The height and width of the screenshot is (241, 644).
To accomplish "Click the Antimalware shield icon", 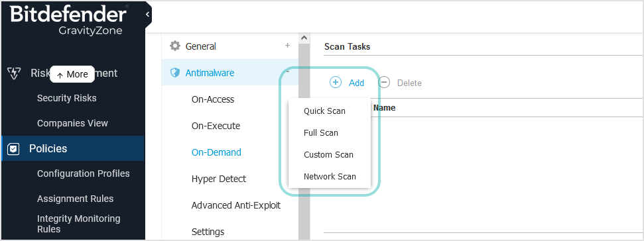I will [x=175, y=73].
